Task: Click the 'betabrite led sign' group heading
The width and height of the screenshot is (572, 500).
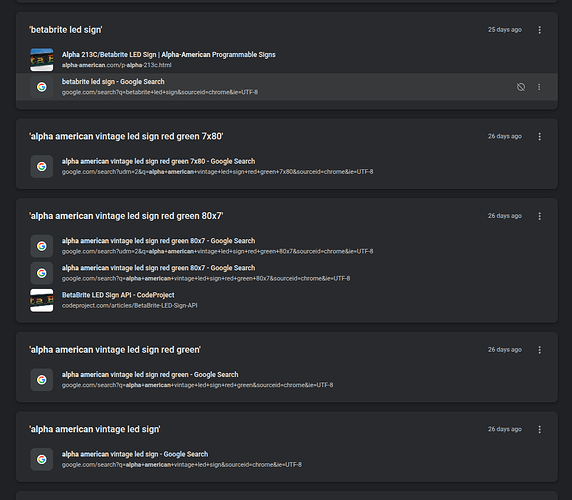Action: (x=66, y=30)
